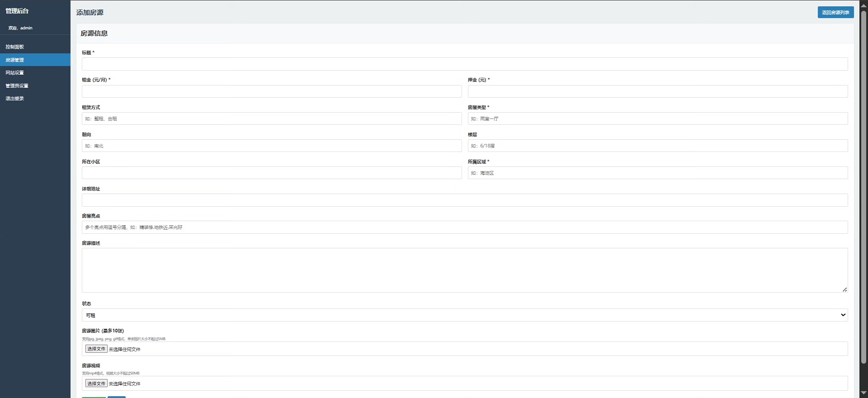Focus the 租金 (元/月) input field
The height and width of the screenshot is (398, 868).
click(272, 91)
